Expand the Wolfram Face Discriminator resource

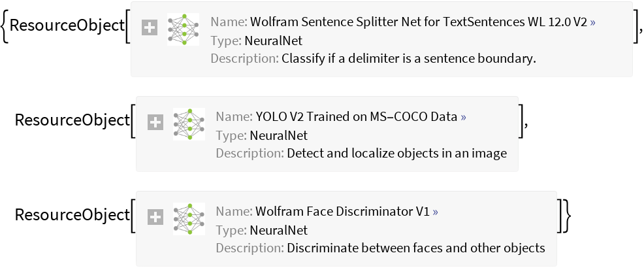click(155, 218)
